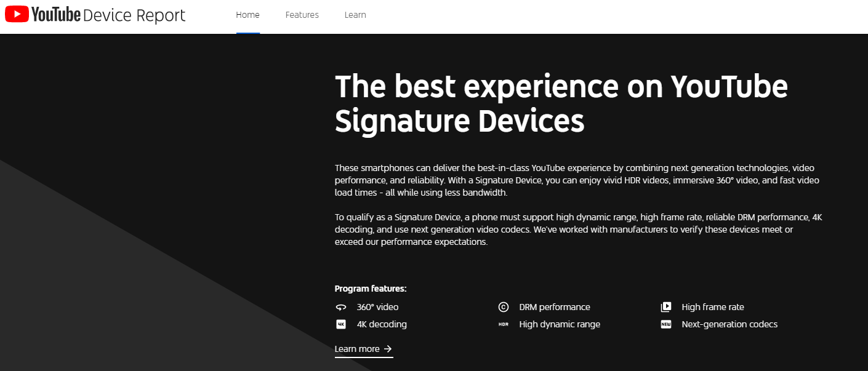
Task: Click the 360° video icon
Action: coord(340,307)
